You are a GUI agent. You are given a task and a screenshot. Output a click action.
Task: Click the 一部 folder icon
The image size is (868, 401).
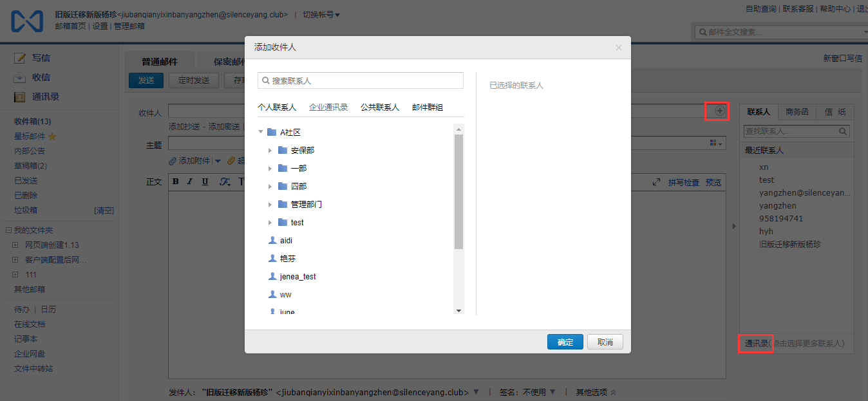(x=283, y=168)
